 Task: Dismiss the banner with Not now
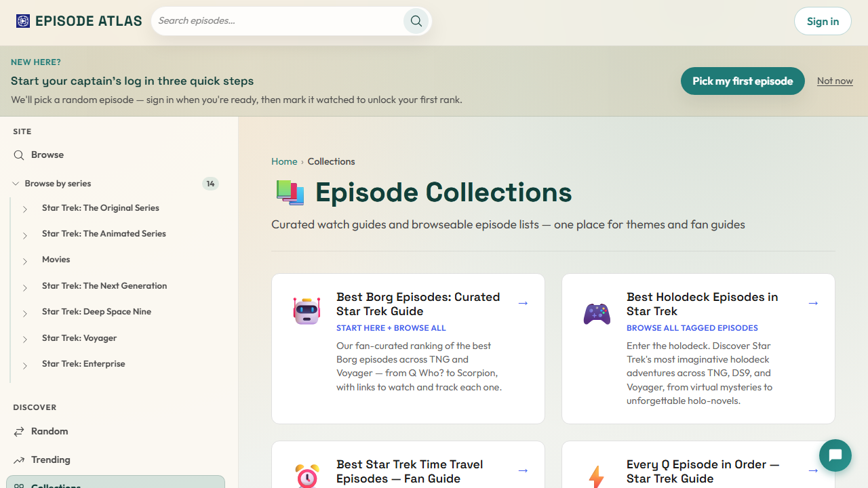(835, 81)
